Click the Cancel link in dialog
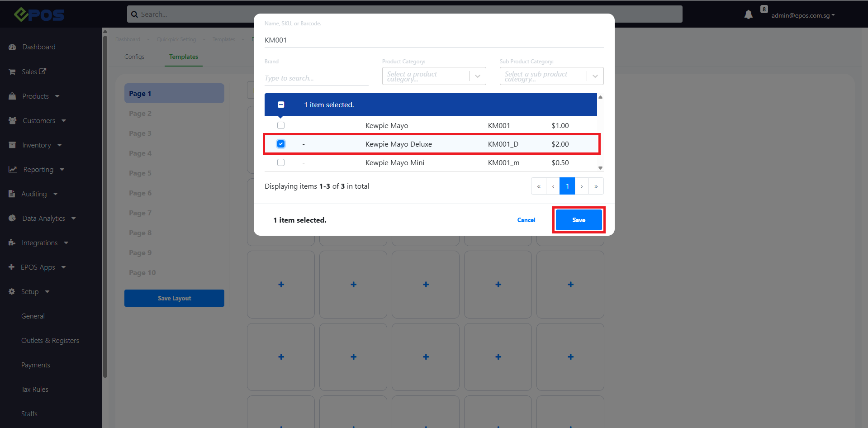 (526, 220)
